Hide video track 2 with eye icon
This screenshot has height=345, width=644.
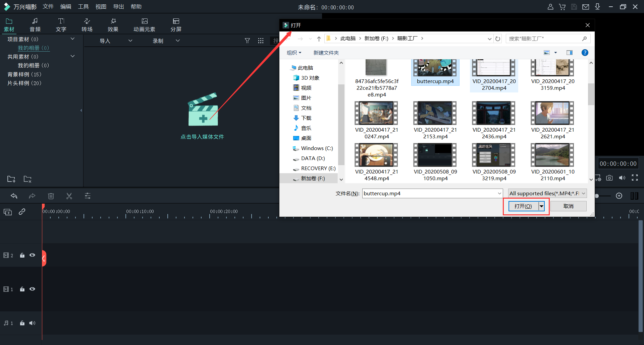click(32, 255)
